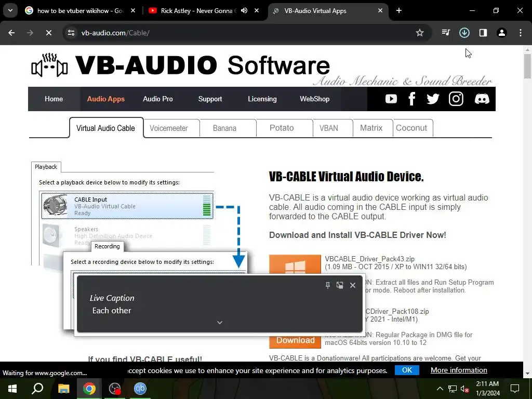Open the WebShop menu item
This screenshot has height=399, width=532.
[314, 99]
